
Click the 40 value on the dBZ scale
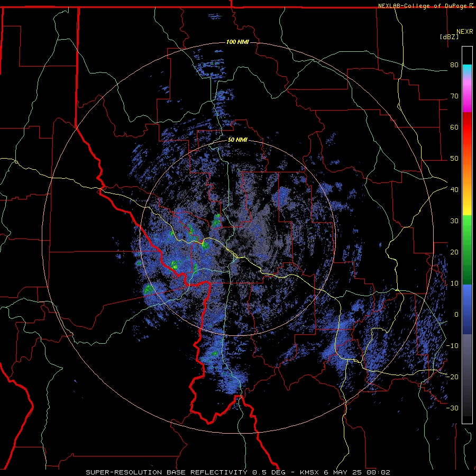454,190
